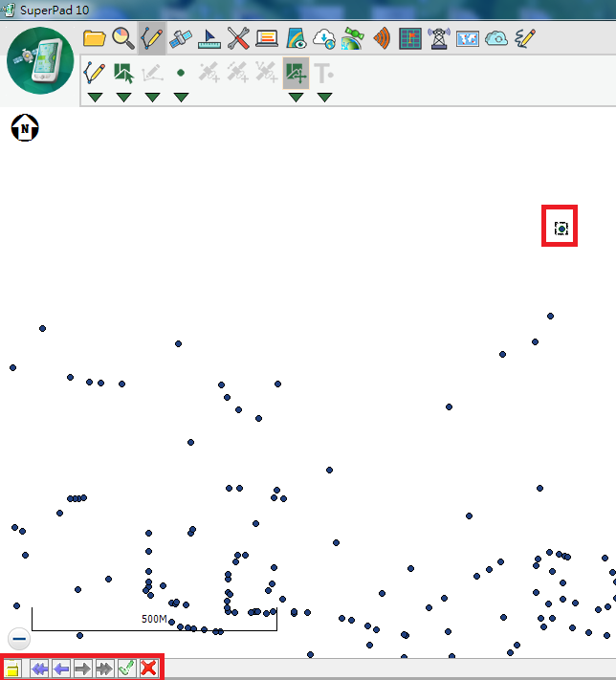
Task: Select the pencil edit toolbar icon
Action: [x=151, y=38]
